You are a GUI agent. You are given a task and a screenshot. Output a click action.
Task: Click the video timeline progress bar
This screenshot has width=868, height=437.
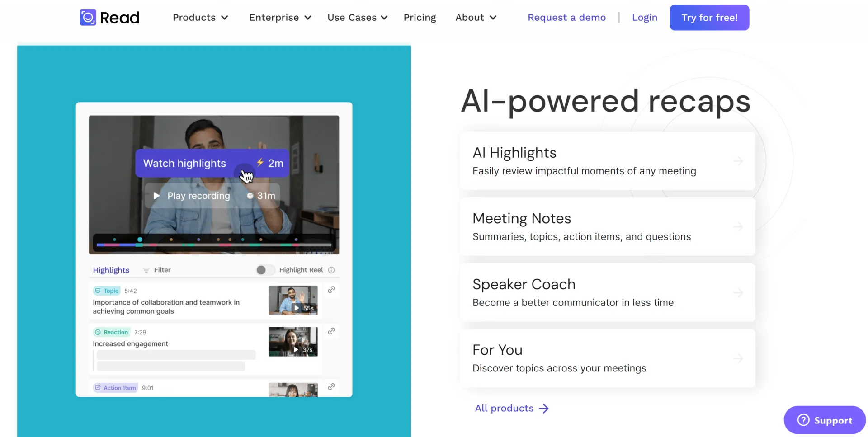[214, 245]
